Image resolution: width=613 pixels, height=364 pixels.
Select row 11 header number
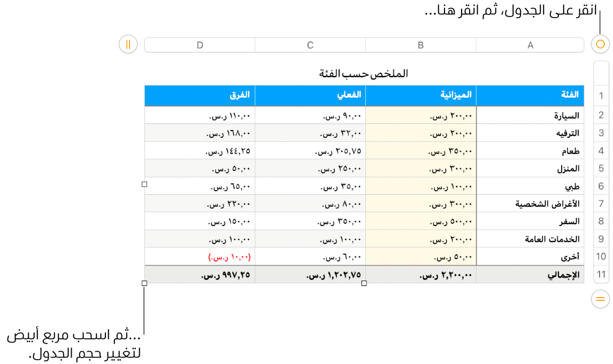[x=601, y=275]
